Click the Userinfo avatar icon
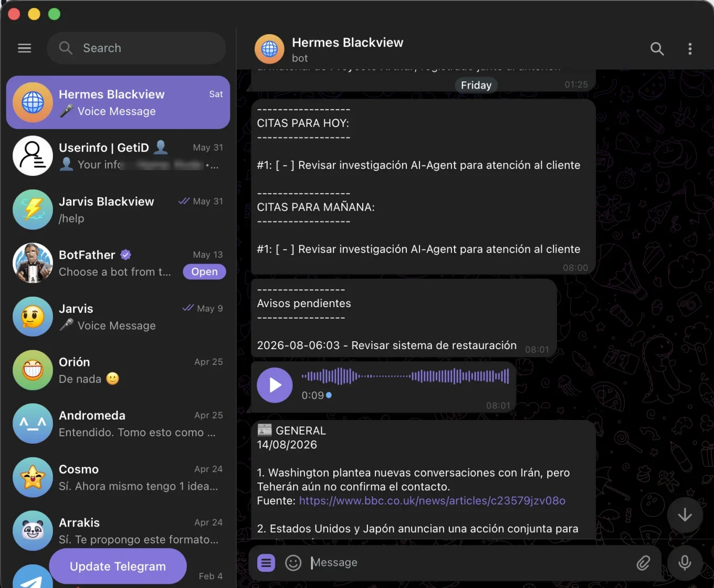The width and height of the screenshot is (714, 588). (x=33, y=156)
